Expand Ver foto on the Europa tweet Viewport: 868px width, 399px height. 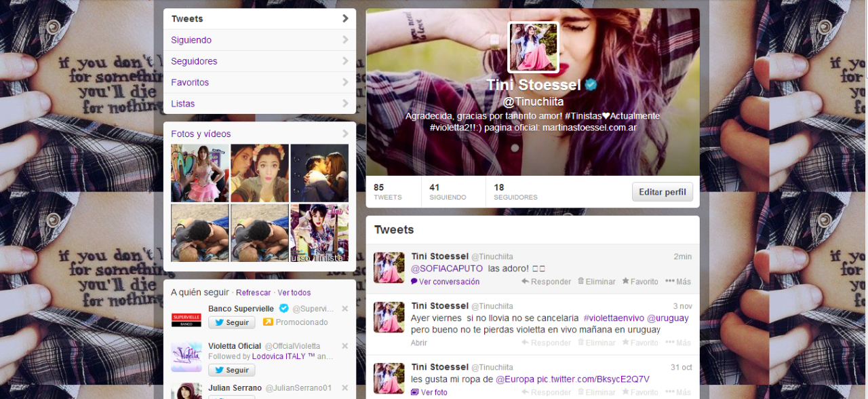coord(429,392)
